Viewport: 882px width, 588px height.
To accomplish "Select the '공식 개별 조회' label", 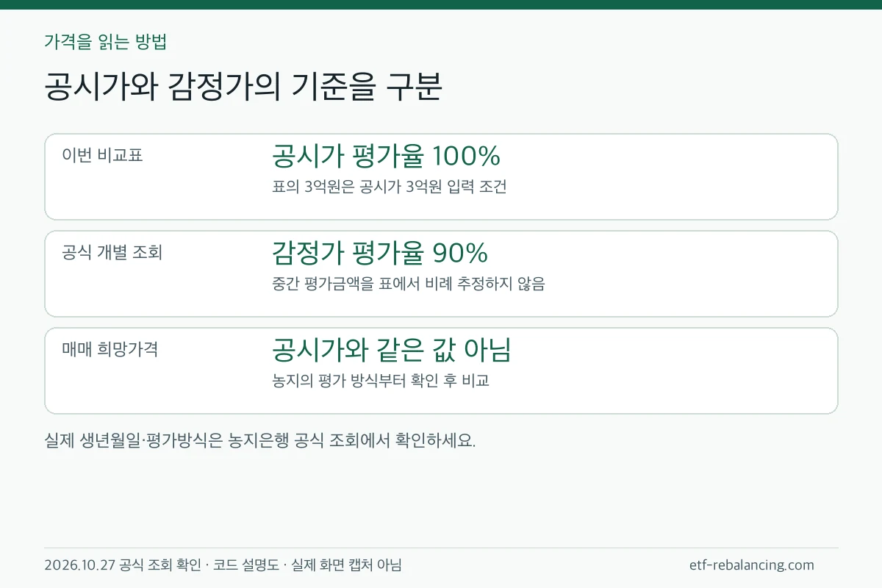I will pos(112,252).
